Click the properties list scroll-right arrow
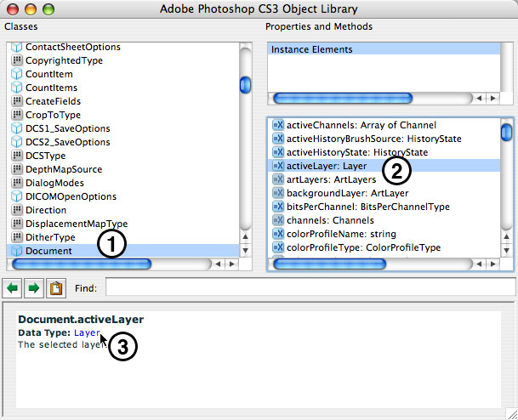 [492, 264]
